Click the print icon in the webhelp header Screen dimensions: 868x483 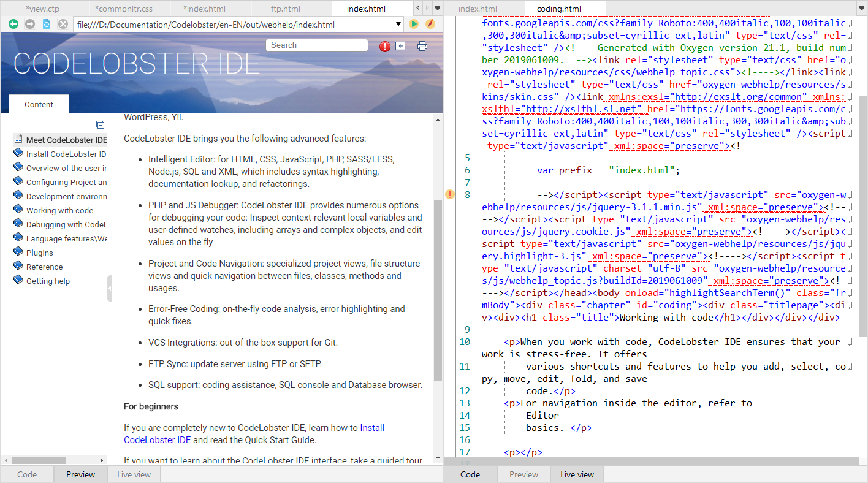[x=422, y=46]
